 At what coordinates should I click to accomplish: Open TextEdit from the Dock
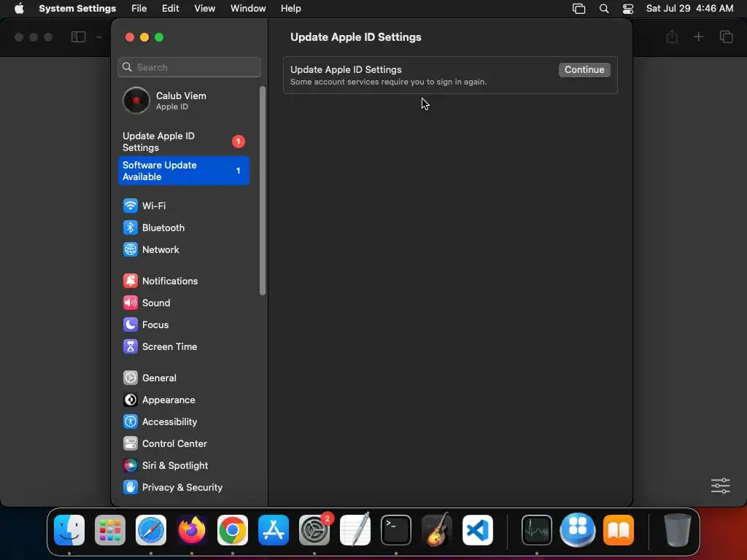355,530
